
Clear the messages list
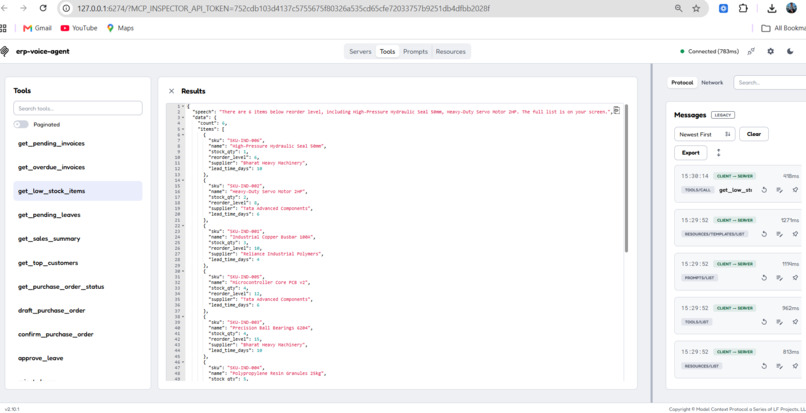[x=754, y=134]
